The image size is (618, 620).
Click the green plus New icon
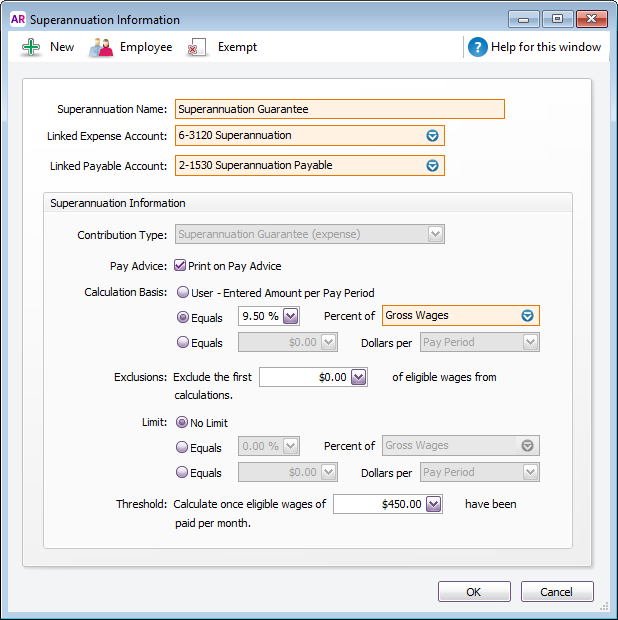click(32, 47)
